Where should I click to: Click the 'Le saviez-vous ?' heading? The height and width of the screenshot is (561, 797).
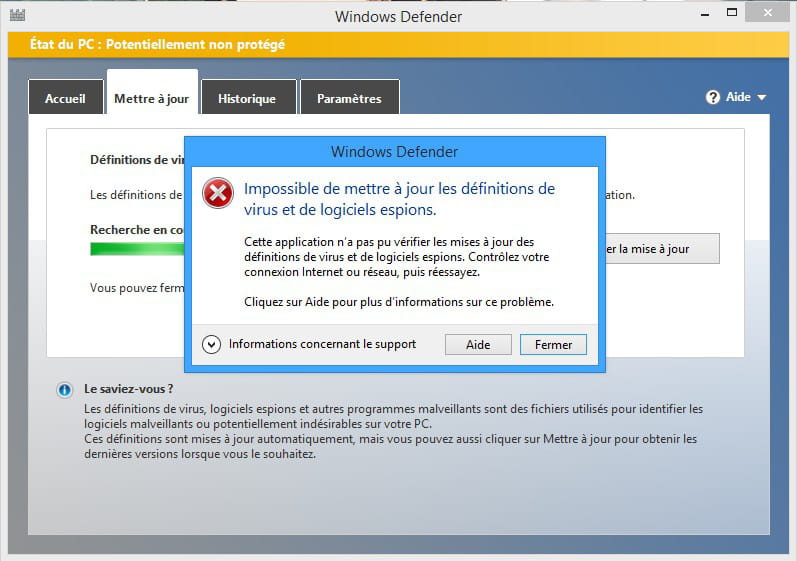coord(129,389)
